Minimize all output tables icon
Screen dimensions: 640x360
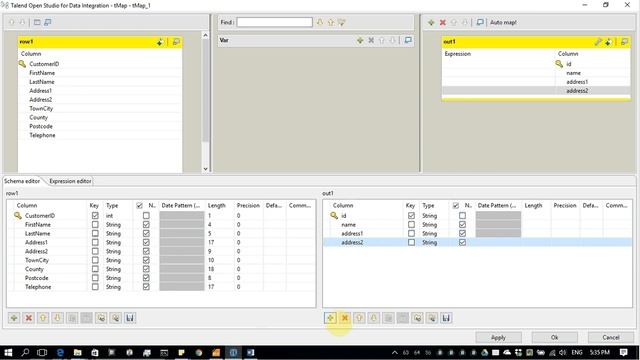tap(480, 22)
